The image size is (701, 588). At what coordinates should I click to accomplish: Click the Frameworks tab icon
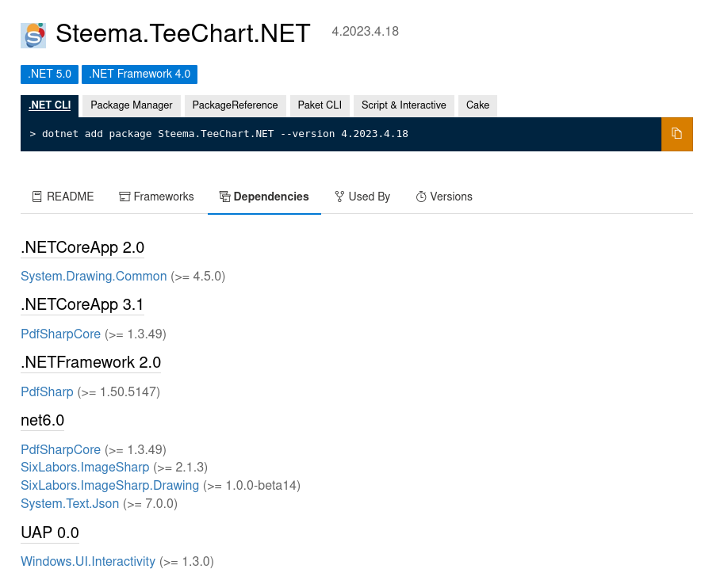pyautogui.click(x=124, y=197)
